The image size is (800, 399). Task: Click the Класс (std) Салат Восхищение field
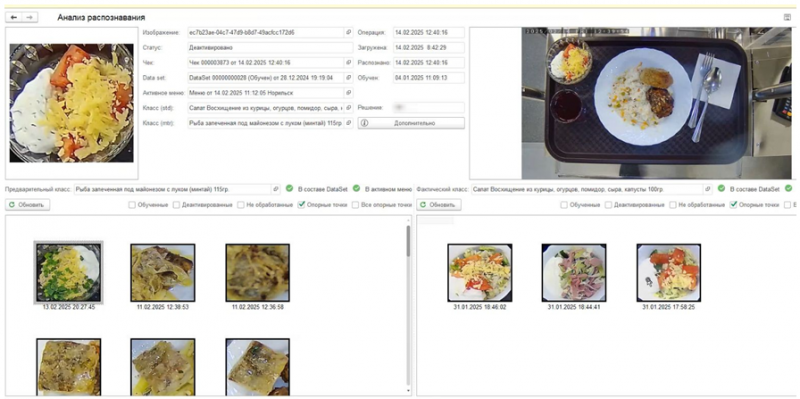point(266,108)
